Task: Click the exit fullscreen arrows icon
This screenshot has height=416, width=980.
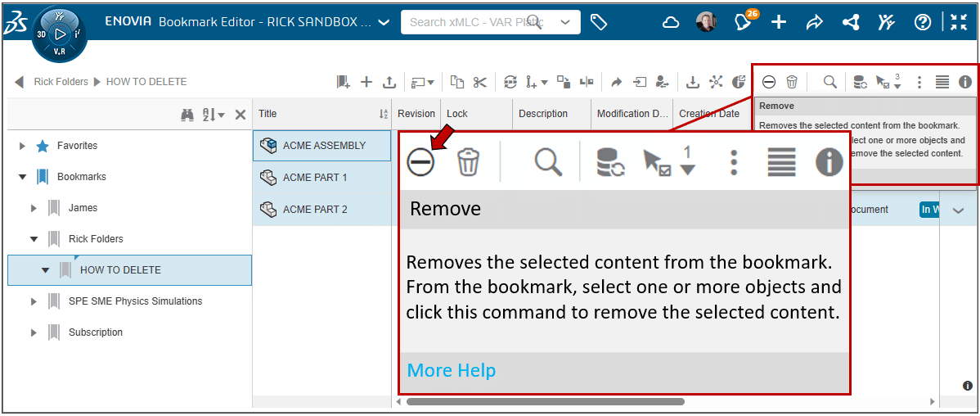Action: pos(959,23)
